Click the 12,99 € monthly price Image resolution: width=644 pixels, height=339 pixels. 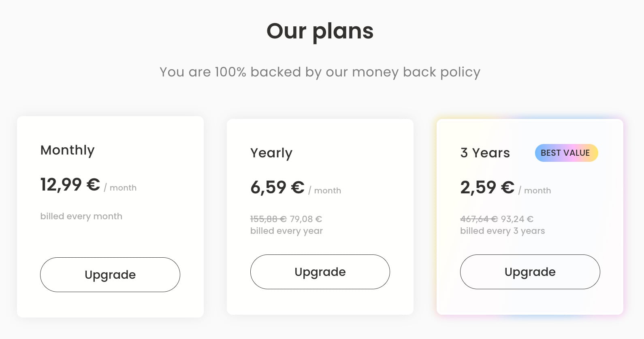70,184
